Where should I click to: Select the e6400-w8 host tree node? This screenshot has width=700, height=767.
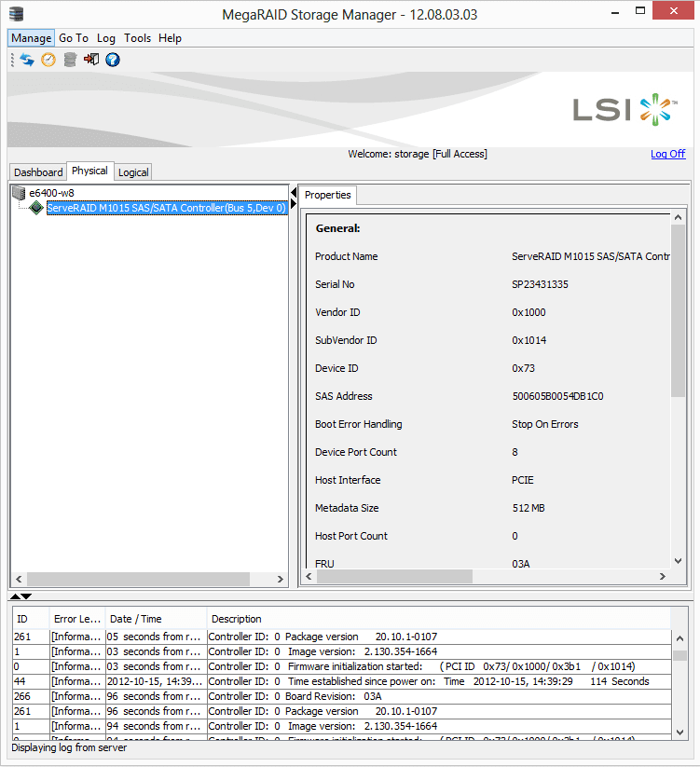tap(52, 193)
